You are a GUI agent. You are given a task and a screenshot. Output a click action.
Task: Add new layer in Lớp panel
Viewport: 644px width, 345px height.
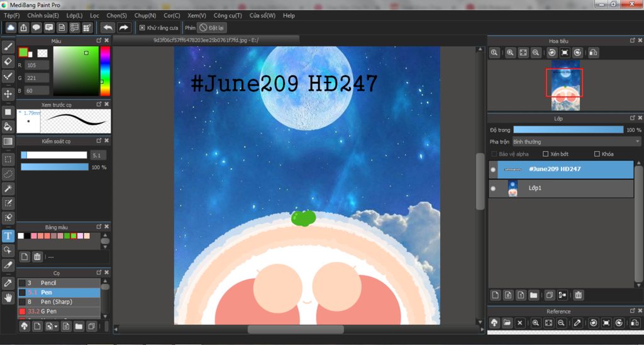[x=496, y=295]
